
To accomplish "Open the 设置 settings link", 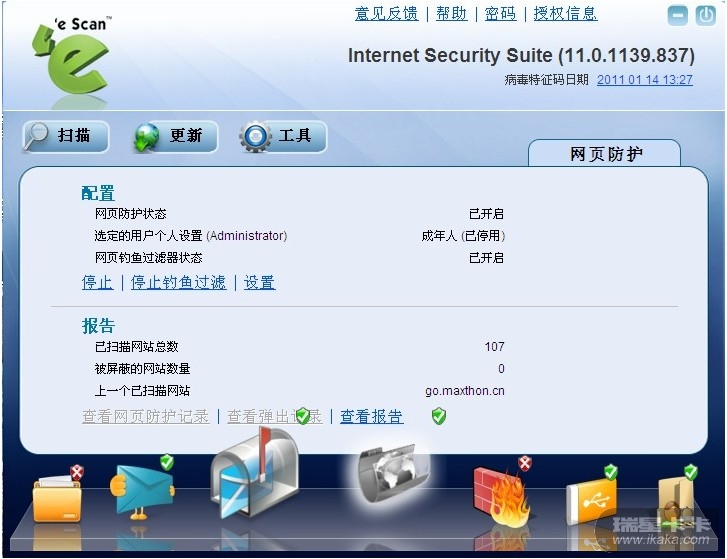I will point(259,283).
